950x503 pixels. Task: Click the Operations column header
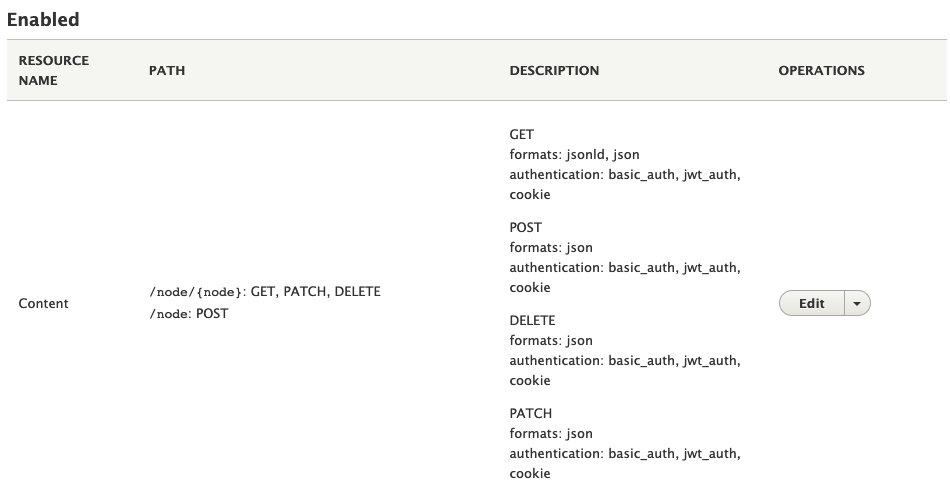(821, 71)
